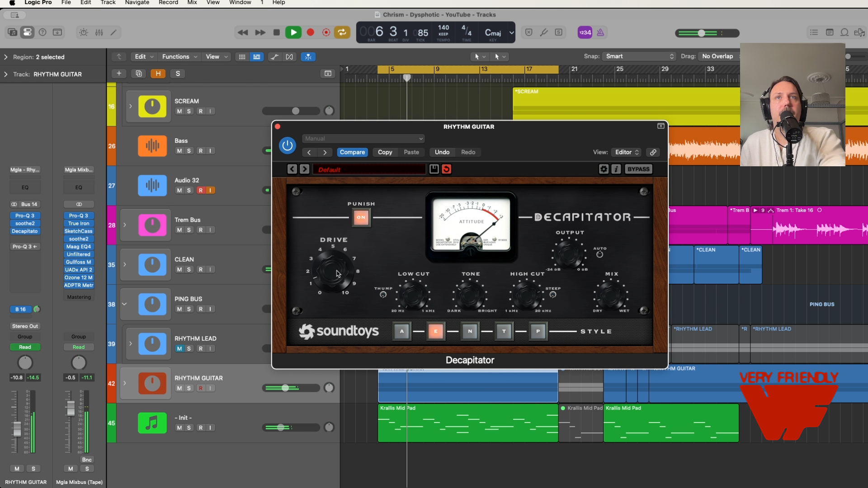Image resolution: width=868 pixels, height=488 pixels.
Task: Click the Decapitator settings gear icon
Action: 604,169
